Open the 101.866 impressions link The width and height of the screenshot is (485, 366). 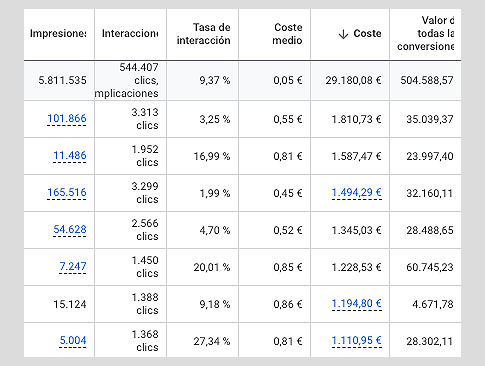[x=67, y=118]
